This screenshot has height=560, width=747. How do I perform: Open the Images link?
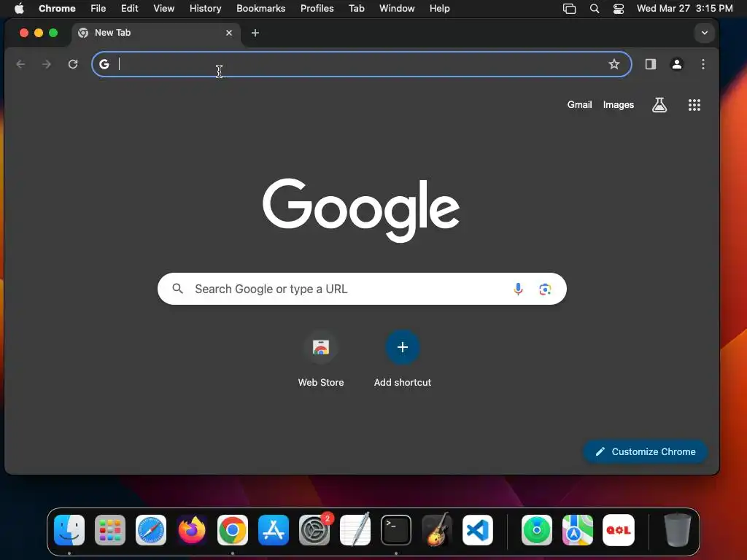pyautogui.click(x=619, y=105)
